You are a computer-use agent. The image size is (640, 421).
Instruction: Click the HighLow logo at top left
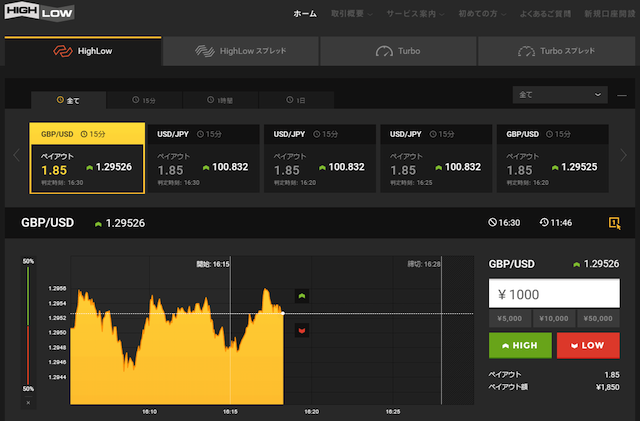point(39,11)
